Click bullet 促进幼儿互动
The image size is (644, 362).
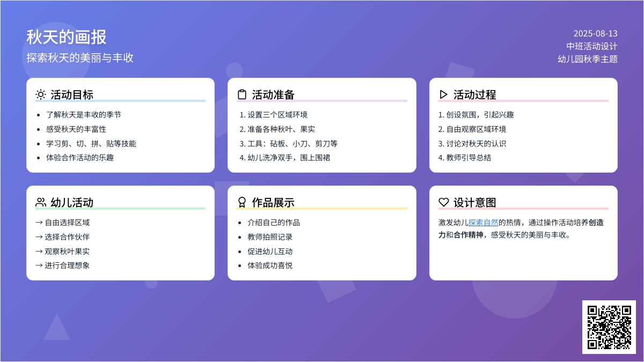click(270, 251)
